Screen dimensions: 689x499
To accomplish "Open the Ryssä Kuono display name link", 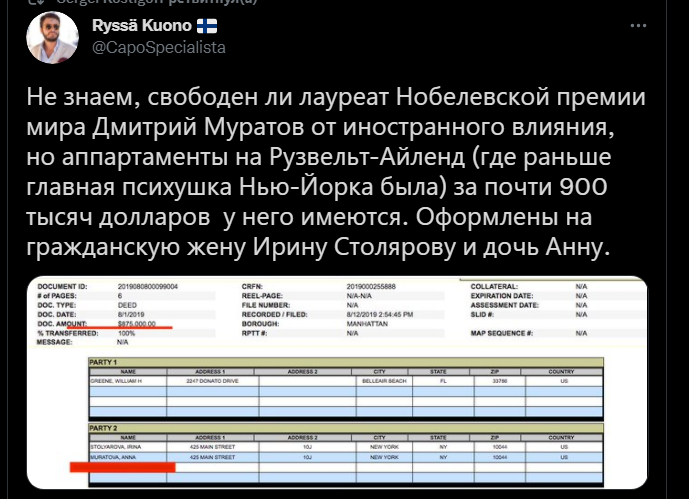I will coord(142,26).
